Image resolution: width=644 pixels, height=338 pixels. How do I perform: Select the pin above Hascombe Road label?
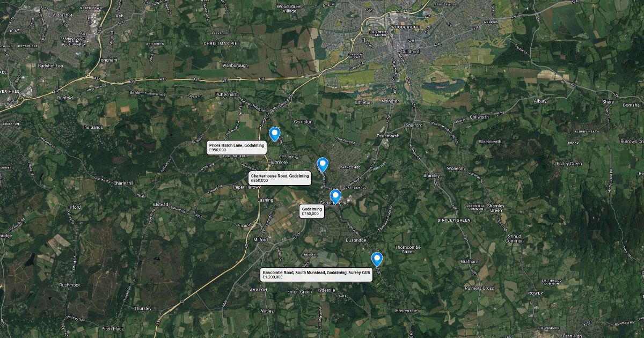click(x=377, y=260)
